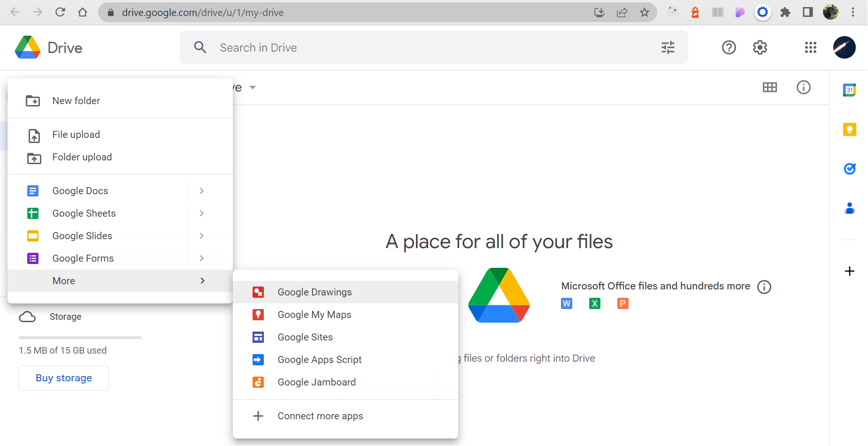This screenshot has height=446, width=868.
Task: Open search options filter icon
Action: pos(668,47)
